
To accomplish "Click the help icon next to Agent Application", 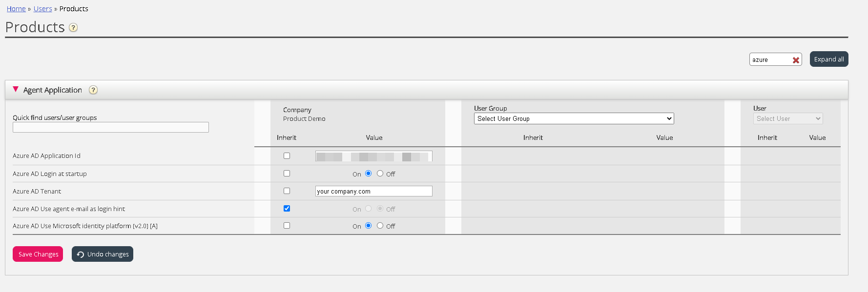I will [93, 90].
